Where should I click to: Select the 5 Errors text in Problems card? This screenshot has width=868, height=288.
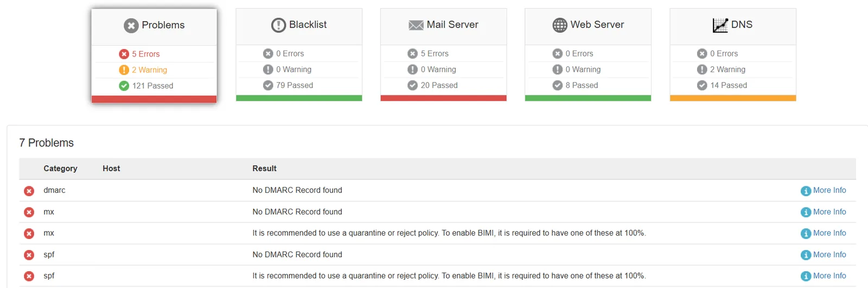click(146, 54)
